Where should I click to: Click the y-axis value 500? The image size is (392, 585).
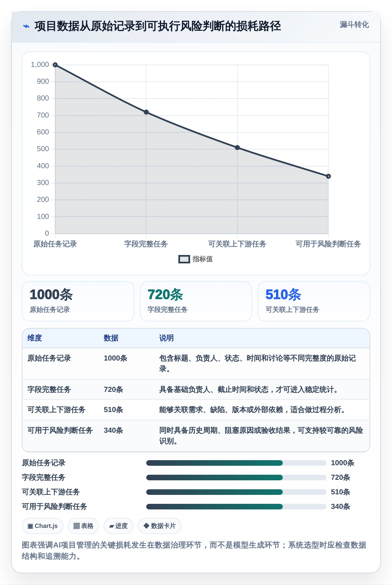coord(43,149)
